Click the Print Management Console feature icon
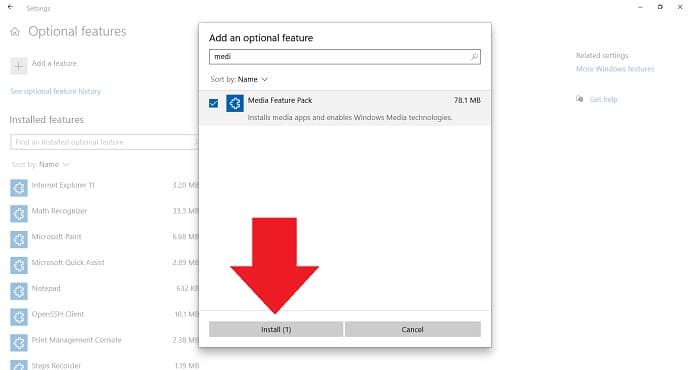Viewport: 690px width, 370px height. point(19,343)
